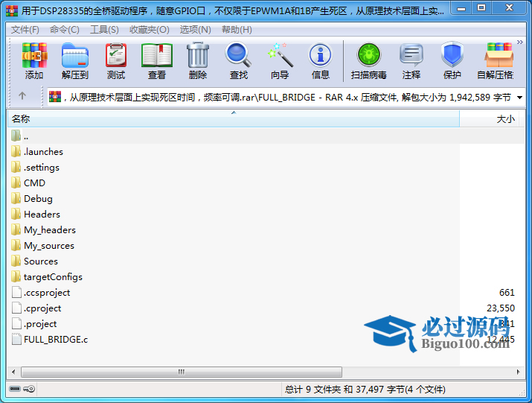Sort by Name (名称) column header

(x=234, y=119)
